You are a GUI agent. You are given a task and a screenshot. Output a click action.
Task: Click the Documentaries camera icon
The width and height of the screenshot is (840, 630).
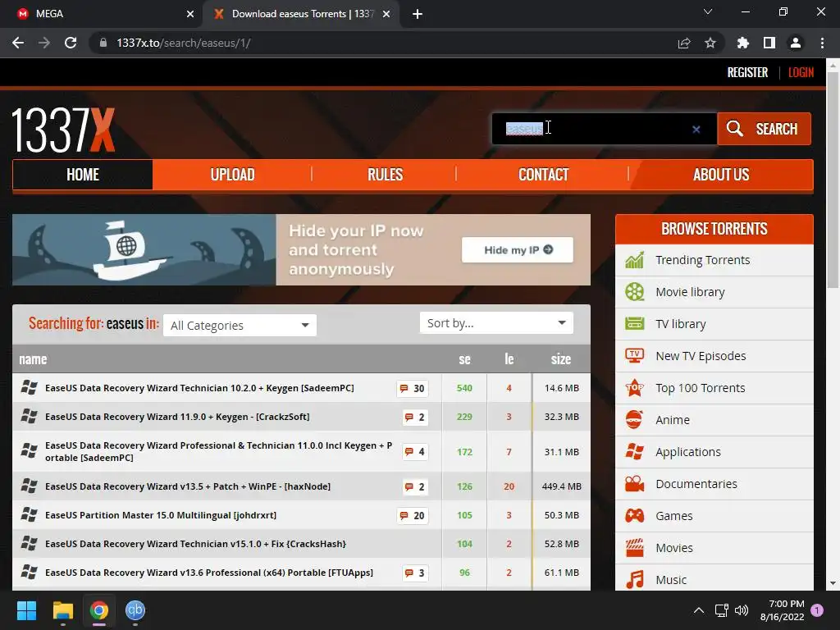pyautogui.click(x=634, y=484)
